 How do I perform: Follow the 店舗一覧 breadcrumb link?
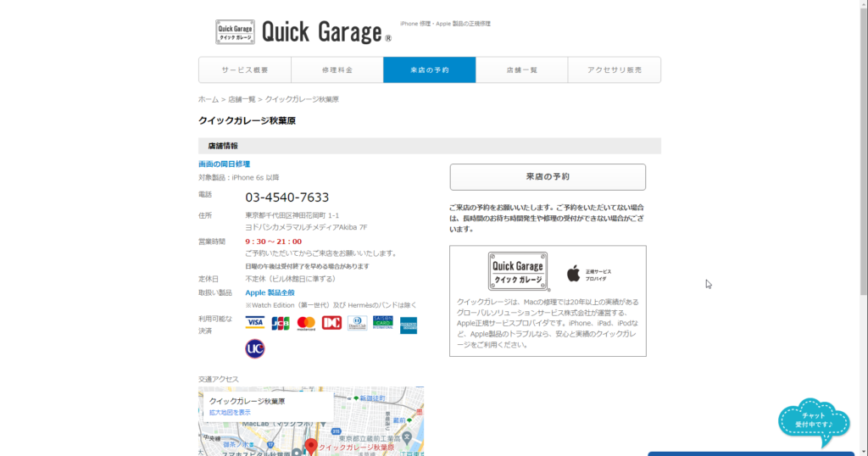[242, 100]
